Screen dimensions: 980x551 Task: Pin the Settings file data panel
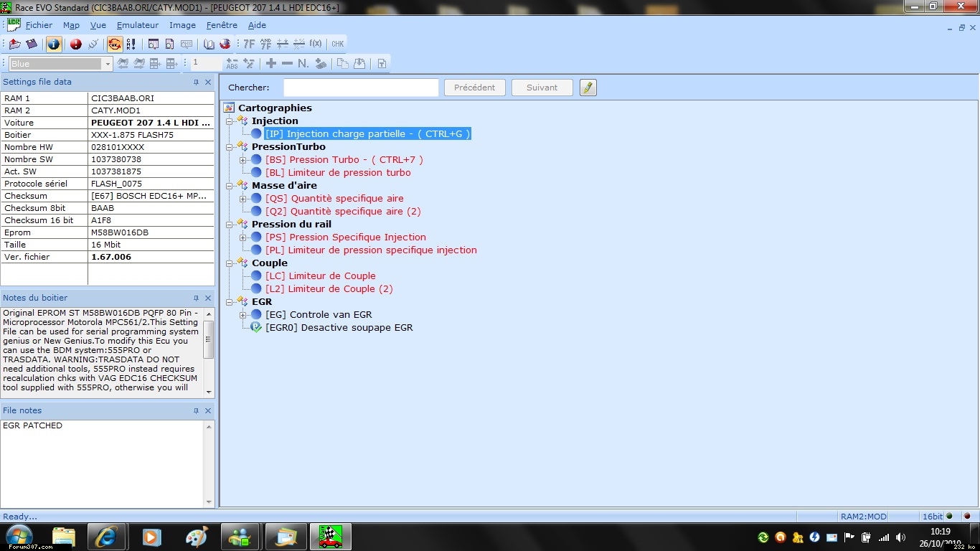point(196,83)
